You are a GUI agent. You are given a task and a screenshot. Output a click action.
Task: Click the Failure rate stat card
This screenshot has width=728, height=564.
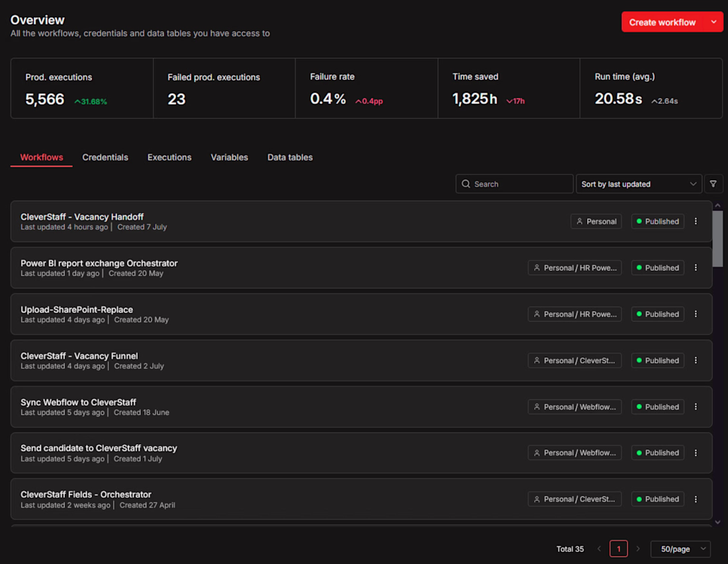point(367,88)
